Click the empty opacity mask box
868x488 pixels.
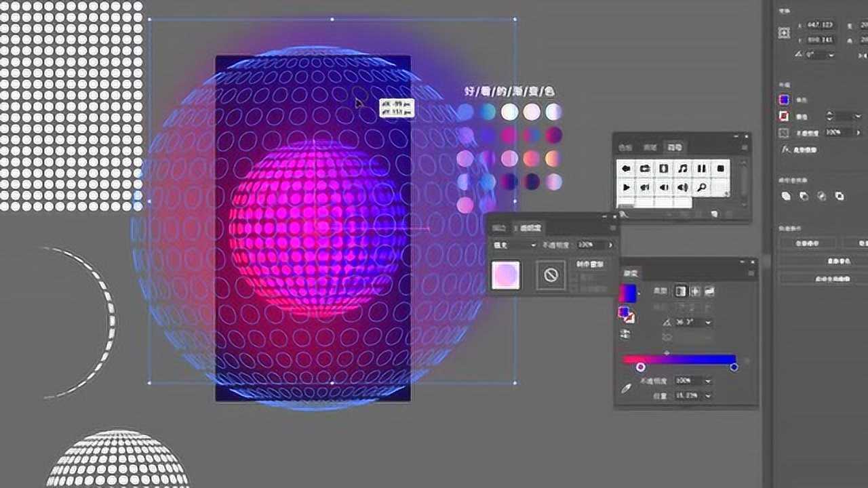pos(551,275)
